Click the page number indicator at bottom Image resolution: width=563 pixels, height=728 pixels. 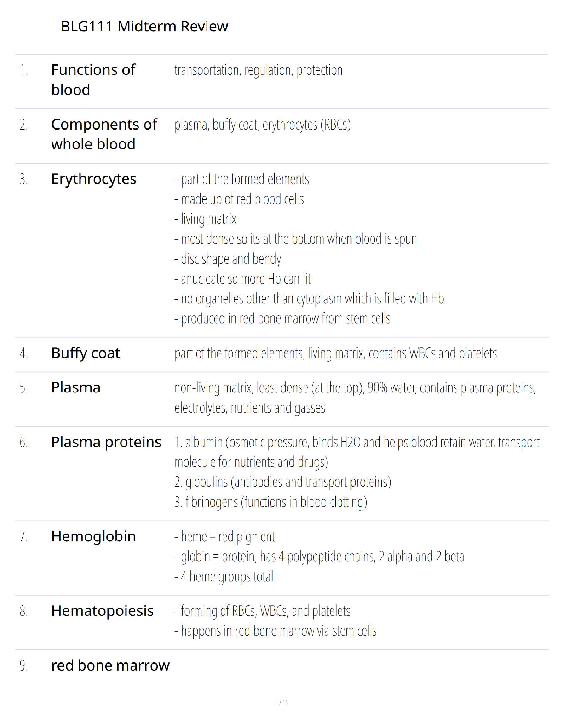[x=281, y=703]
